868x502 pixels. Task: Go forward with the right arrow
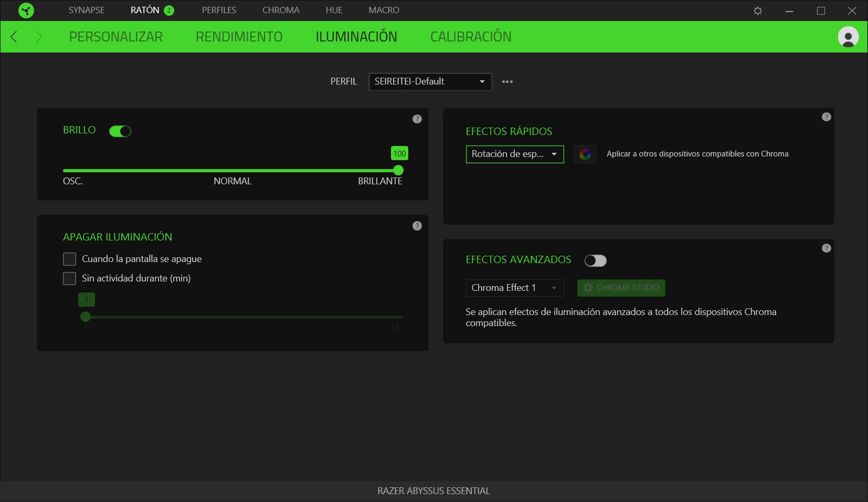[38, 37]
